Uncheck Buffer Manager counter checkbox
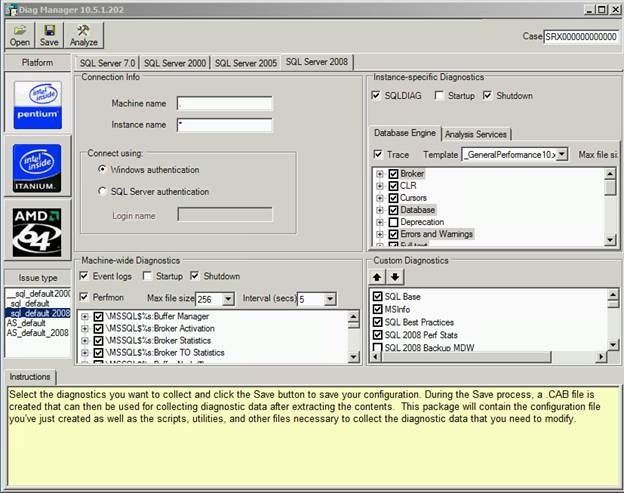 [x=98, y=317]
